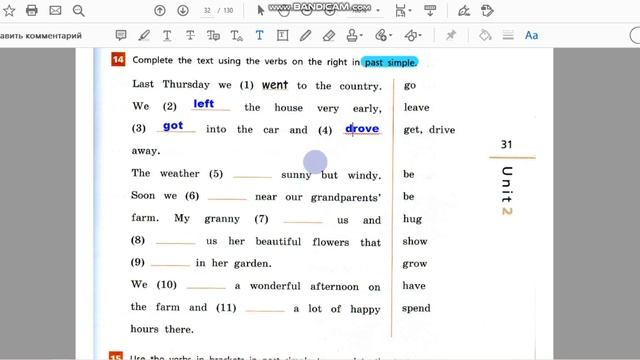Select the 'drove' text annotation

pos(362,129)
